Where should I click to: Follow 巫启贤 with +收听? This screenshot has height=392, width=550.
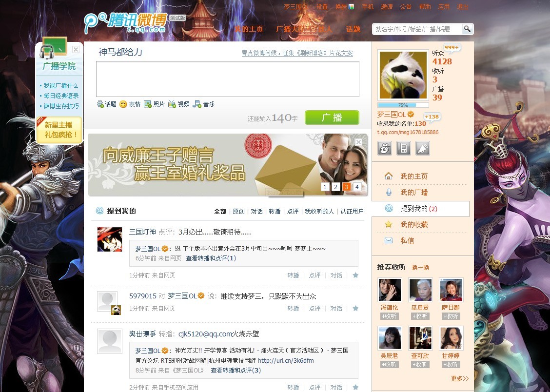(x=420, y=316)
